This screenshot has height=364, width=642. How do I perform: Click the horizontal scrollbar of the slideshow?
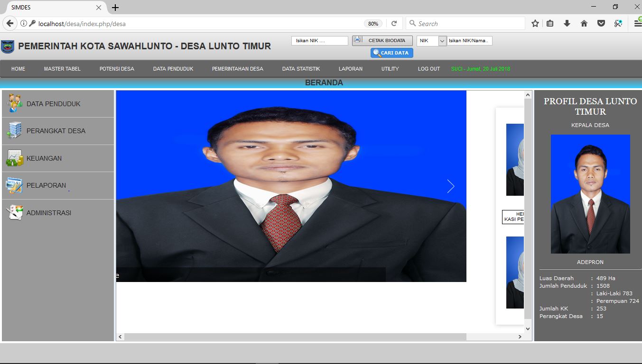[294, 337]
